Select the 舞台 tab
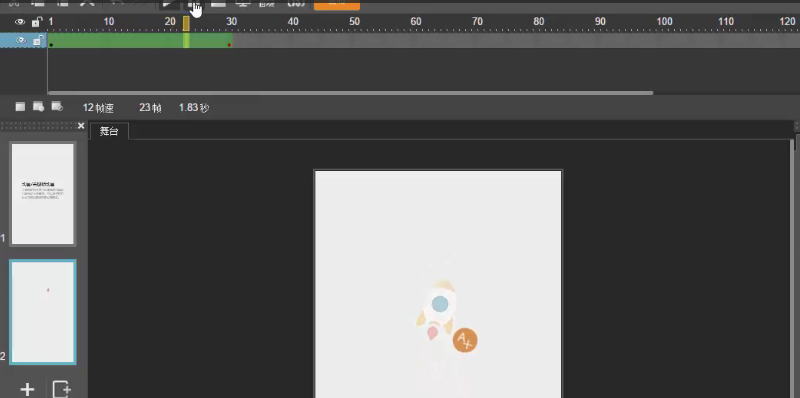Screen dimensions: 800x398 109,131
